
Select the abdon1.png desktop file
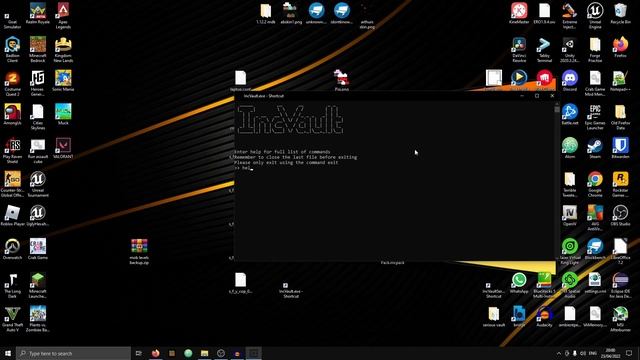[291, 13]
